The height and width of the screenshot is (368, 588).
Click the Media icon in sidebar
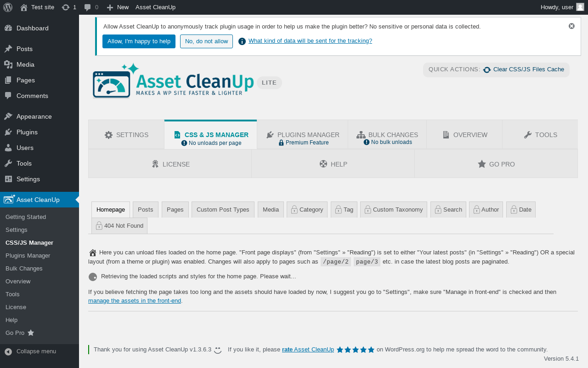point(8,64)
